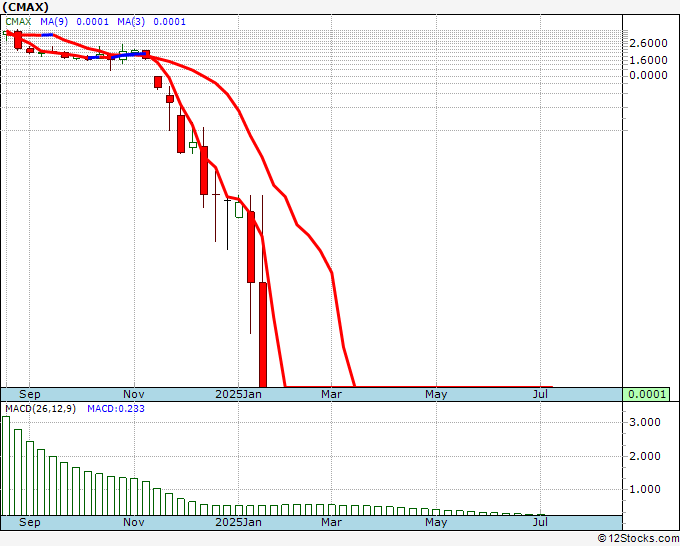Click Jul on the MACD panel time axis
The width and height of the screenshot is (680, 546).
(540, 522)
